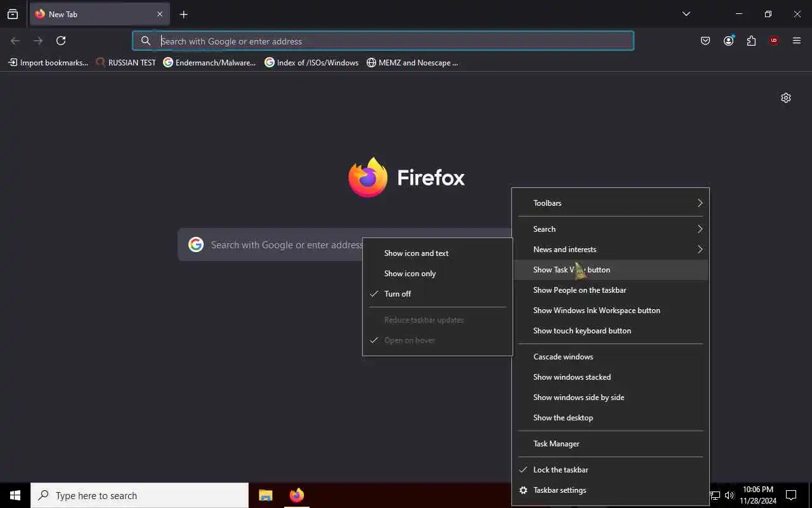The image size is (812, 508).
Task: Click the taskbar Type here to search box
Action: coord(140,495)
